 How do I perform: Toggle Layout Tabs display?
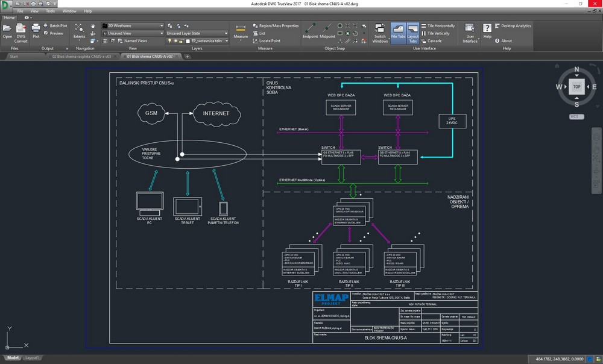[413, 31]
